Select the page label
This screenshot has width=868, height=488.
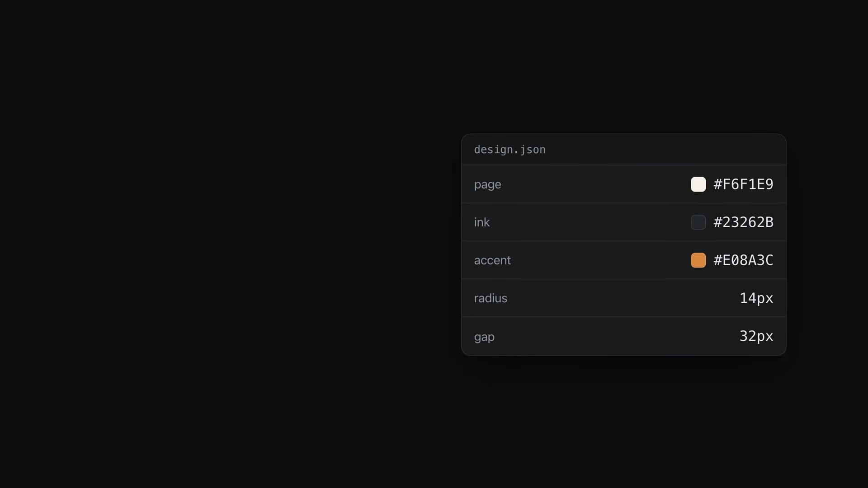(x=487, y=185)
